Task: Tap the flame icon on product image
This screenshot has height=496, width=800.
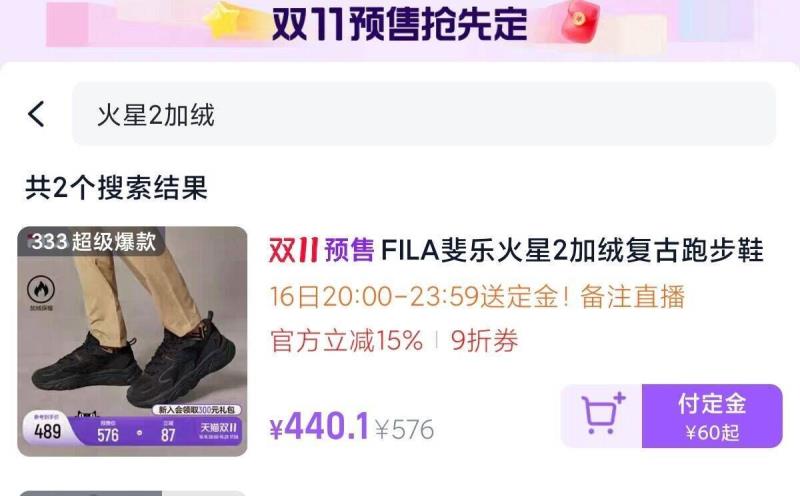Action: tap(41, 289)
